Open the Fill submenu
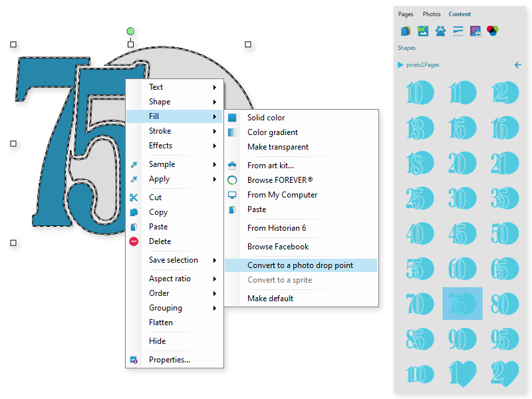The width and height of the screenshot is (532, 399). click(x=174, y=116)
